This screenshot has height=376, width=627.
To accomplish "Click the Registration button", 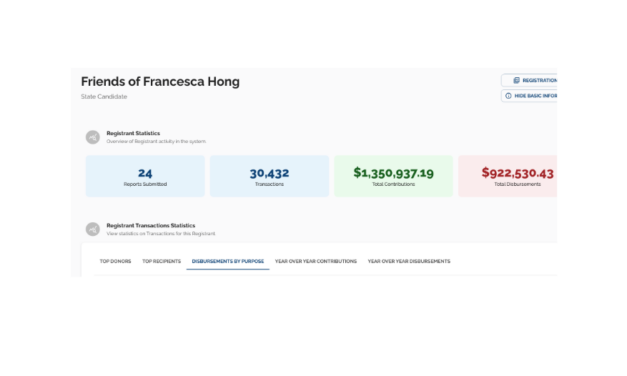I will click(529, 80).
